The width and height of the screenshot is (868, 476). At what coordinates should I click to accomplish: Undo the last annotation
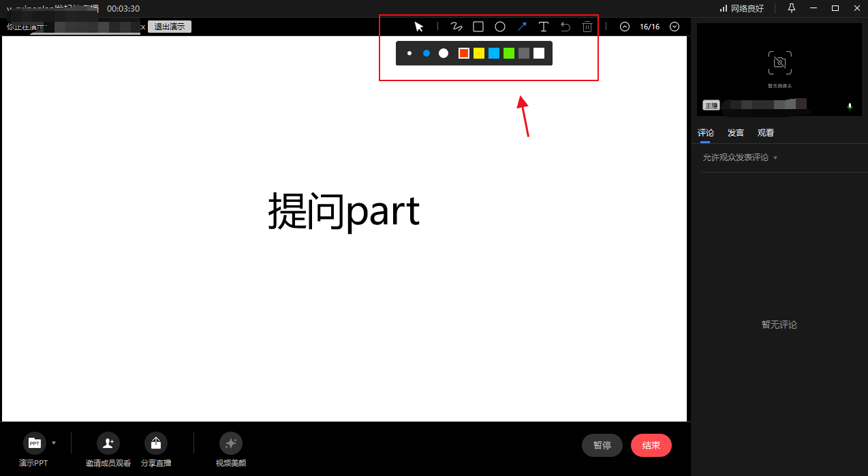point(565,26)
